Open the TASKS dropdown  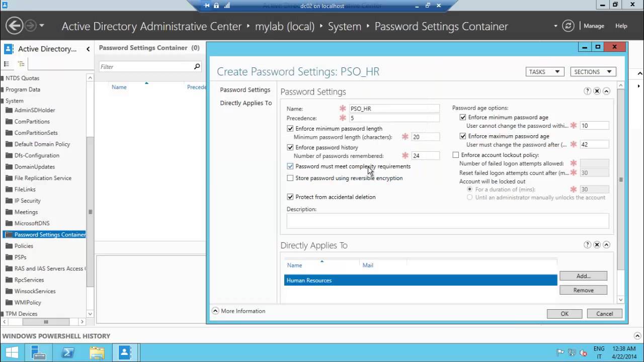point(544,72)
